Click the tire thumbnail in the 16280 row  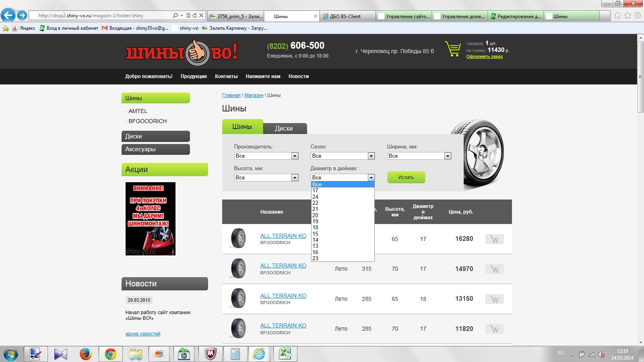238,239
